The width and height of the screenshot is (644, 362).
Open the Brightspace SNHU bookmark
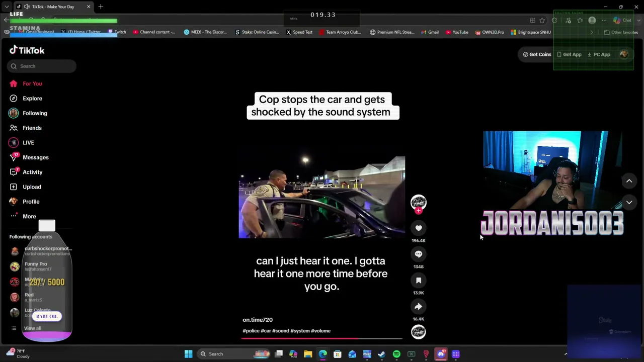point(531,32)
